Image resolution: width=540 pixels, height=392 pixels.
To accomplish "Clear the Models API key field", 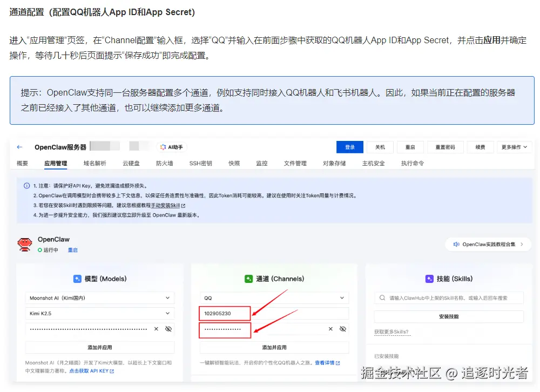I will [156, 329].
